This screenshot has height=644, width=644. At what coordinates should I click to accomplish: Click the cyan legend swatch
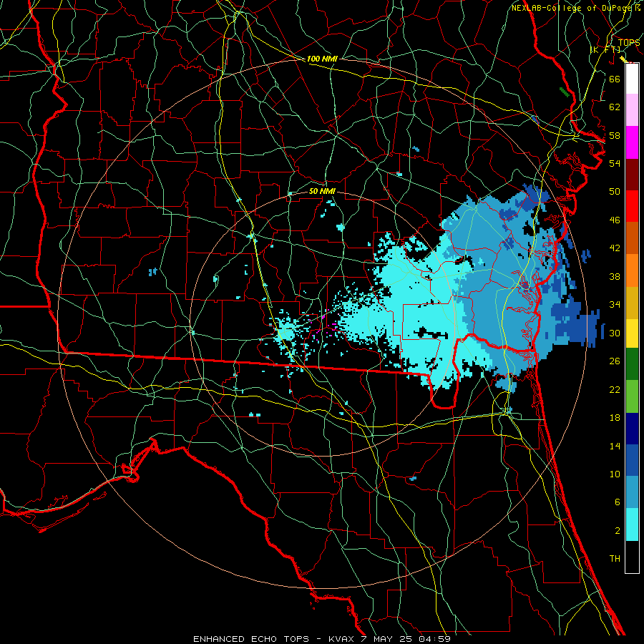[x=632, y=525]
